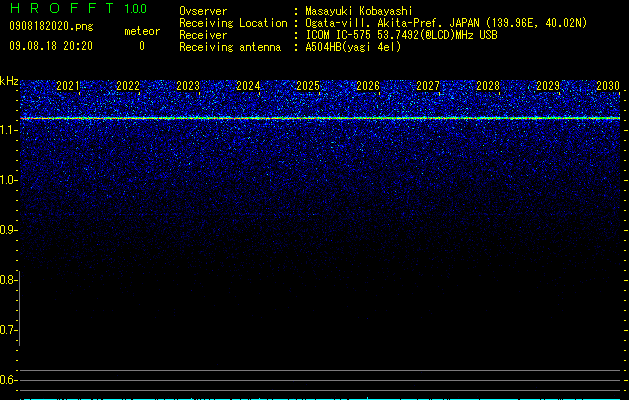
Task: Click the 2030 time marker
Action: coord(608,86)
